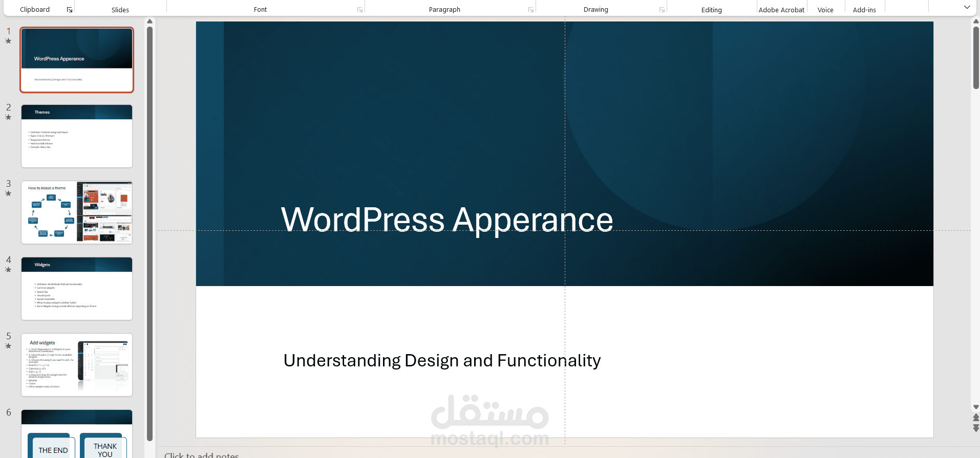This screenshot has width=980, height=458.
Task: Click the Drawing group label
Action: [x=596, y=10]
